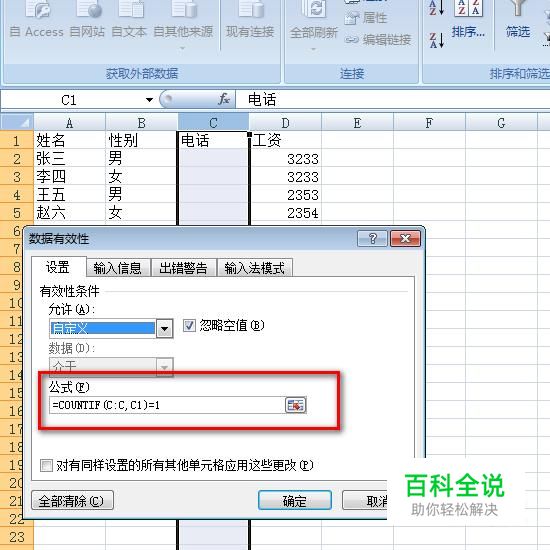Switch to the 输入法模式 tab
Viewport: 550px width, 550px height.
[x=255, y=268]
